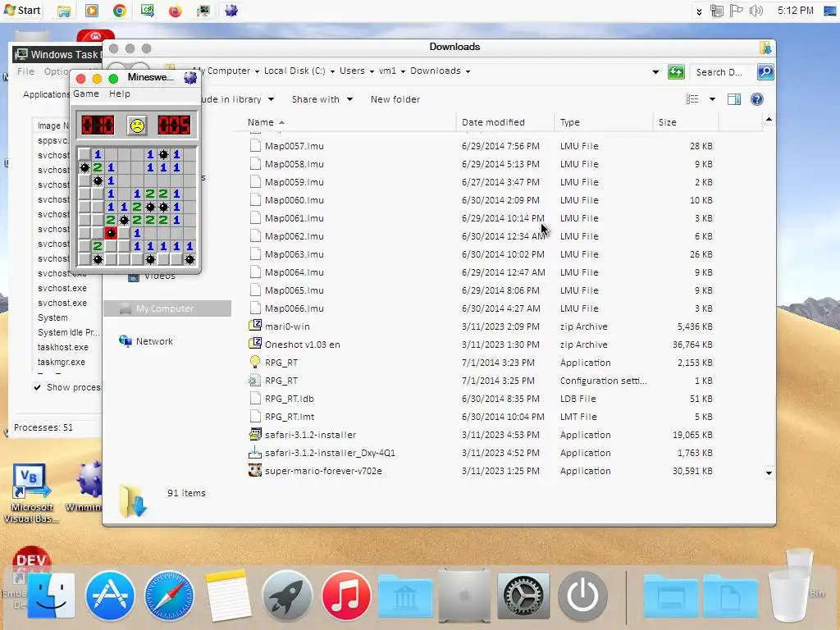This screenshot has width=840, height=630.
Task: Open the Finder icon in the dock
Action: tap(51, 596)
